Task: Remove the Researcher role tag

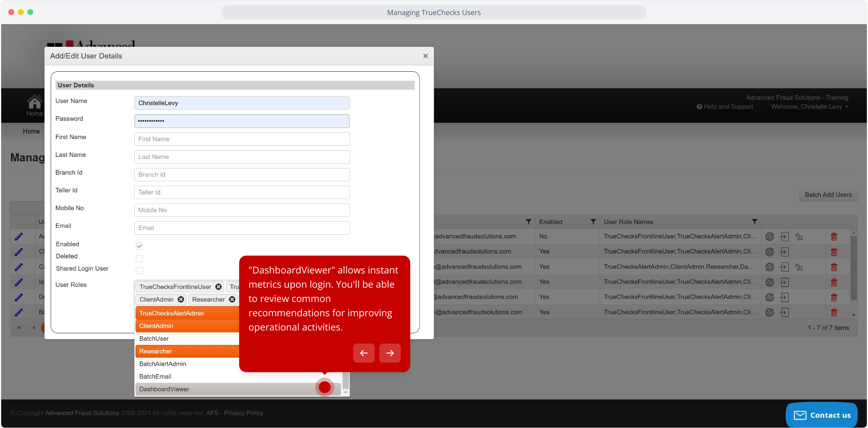Action: coord(232,300)
